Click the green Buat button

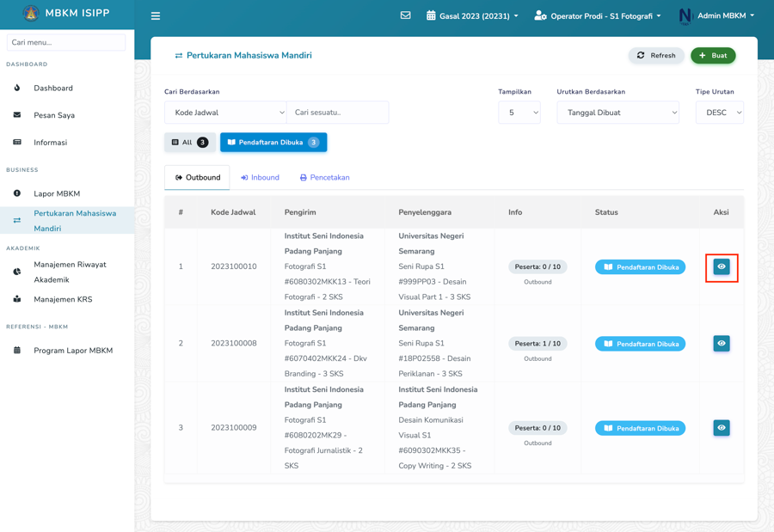pyautogui.click(x=712, y=56)
